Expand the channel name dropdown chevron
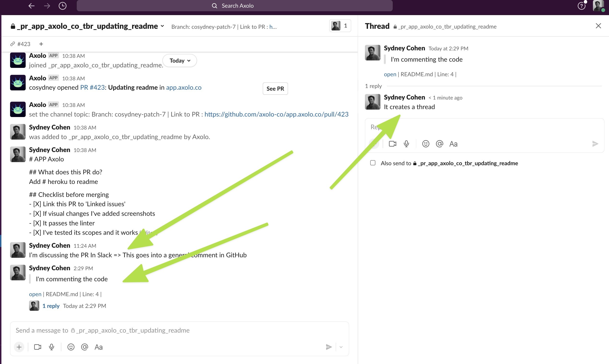Viewport: 609px width, 364px height. pos(162,26)
